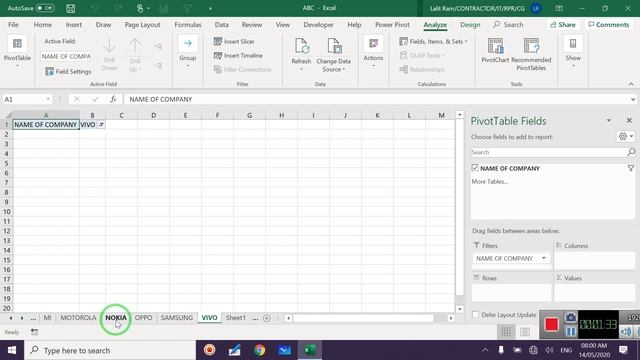Stop the screen recording red button
Viewport: 640px width, 360px height.
click(551, 324)
